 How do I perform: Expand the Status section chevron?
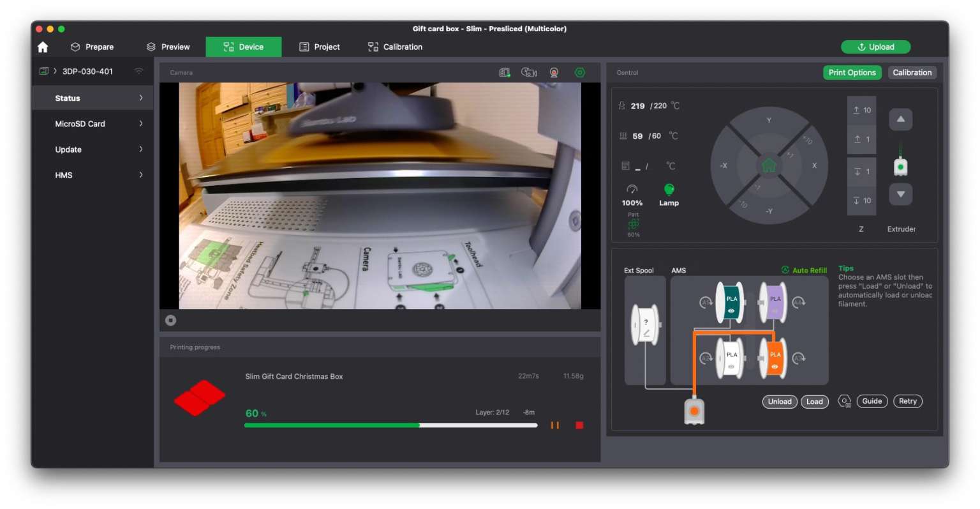141,98
